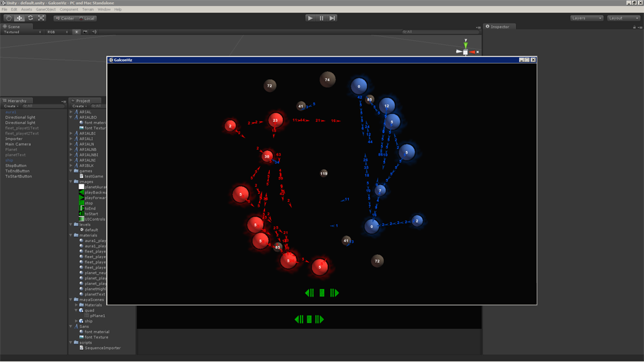644x362 pixels.
Task: Select the toEnd image asset icon
Action: (x=81, y=208)
